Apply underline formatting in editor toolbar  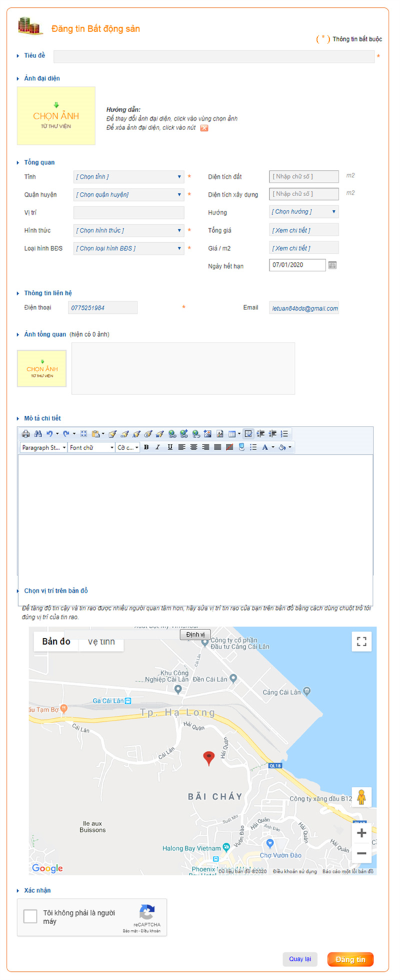[170, 447]
